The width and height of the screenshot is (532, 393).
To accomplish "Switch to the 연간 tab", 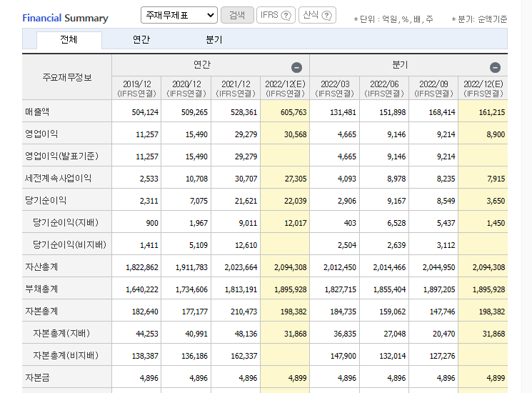I will pyautogui.click(x=141, y=40).
